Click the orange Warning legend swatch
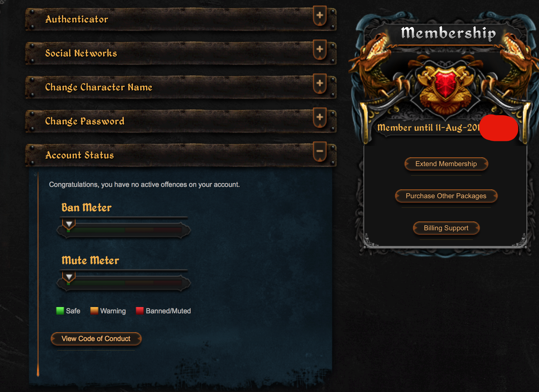Image resolution: width=539 pixels, height=392 pixels. [x=94, y=311]
